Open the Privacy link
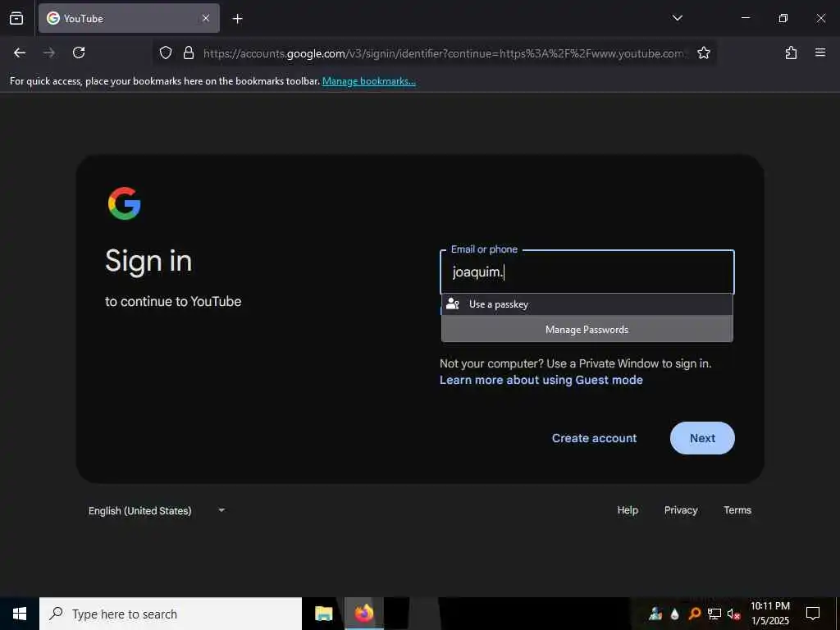 (681, 510)
